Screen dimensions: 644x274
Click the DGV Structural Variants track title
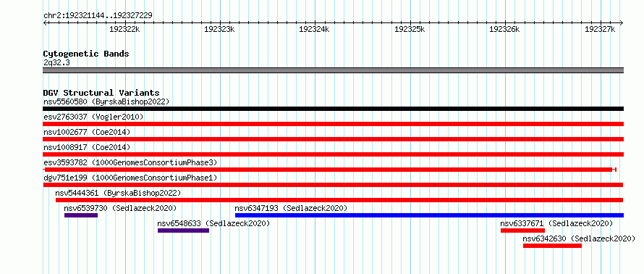[x=101, y=93]
